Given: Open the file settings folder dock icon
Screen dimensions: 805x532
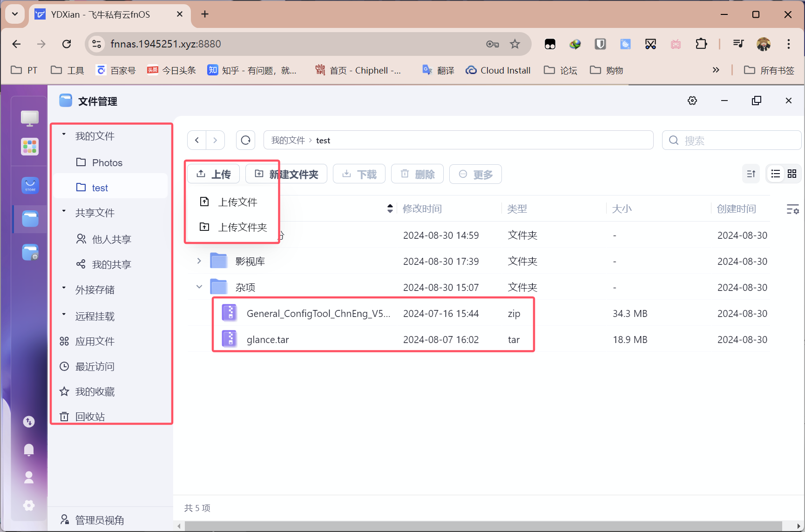Looking at the screenshot, I should [30, 252].
